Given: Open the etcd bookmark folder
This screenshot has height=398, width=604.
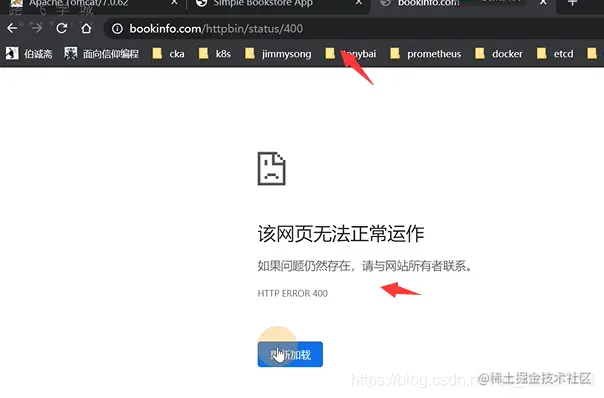Looking at the screenshot, I should click(555, 54).
